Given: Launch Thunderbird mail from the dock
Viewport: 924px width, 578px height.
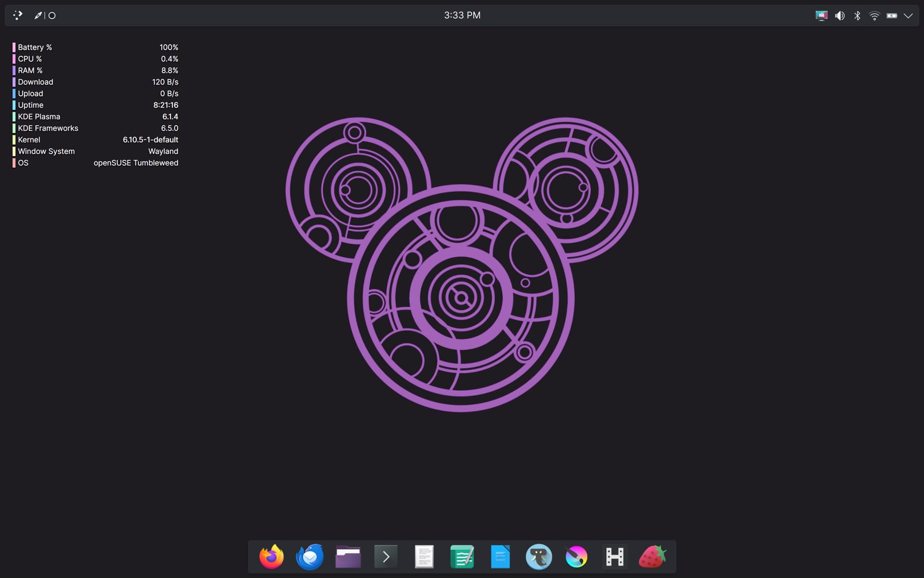Looking at the screenshot, I should click(x=309, y=557).
